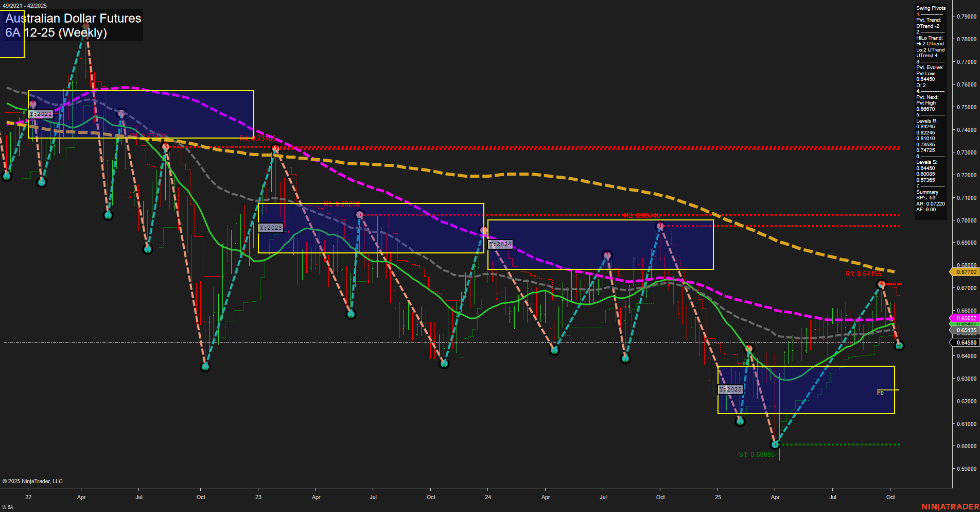Toggle visibility of the S1: 0.60085 level
Viewport: 980px width, 512px height.
(757, 455)
